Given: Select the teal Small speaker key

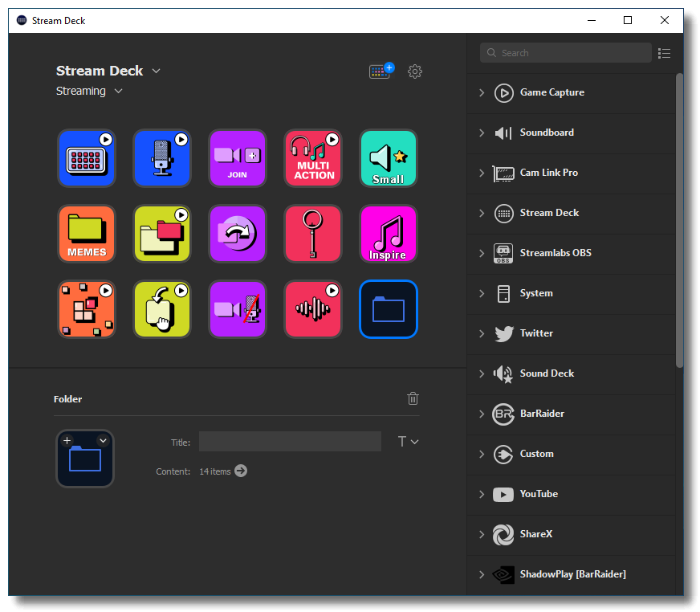Looking at the screenshot, I should (389, 158).
